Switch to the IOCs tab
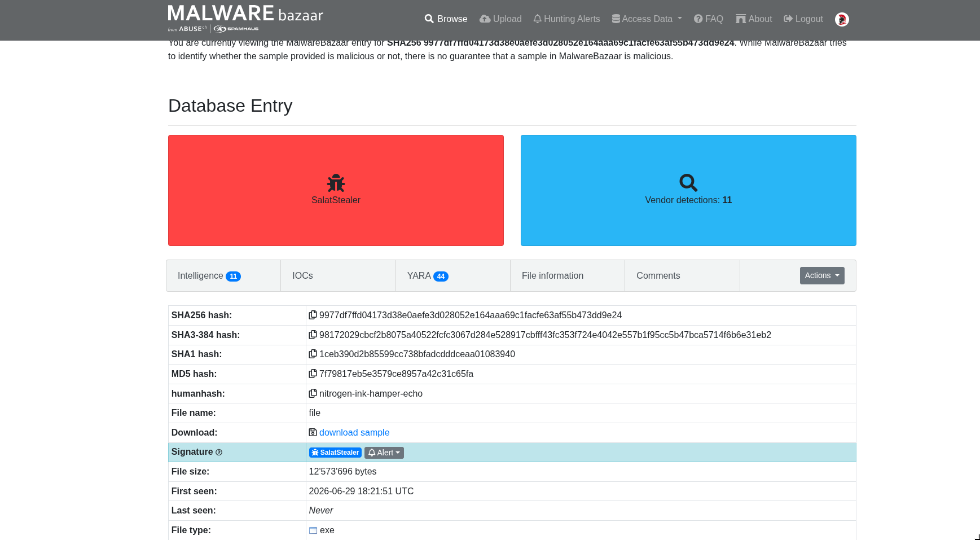This screenshot has width=980, height=540. coord(338,276)
